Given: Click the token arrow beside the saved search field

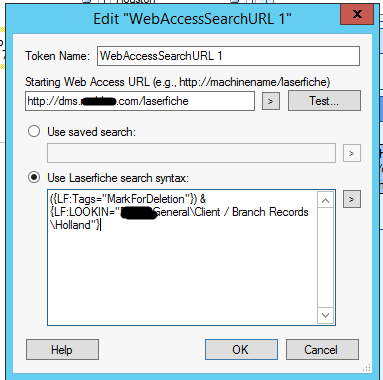Looking at the screenshot, I should (352, 153).
